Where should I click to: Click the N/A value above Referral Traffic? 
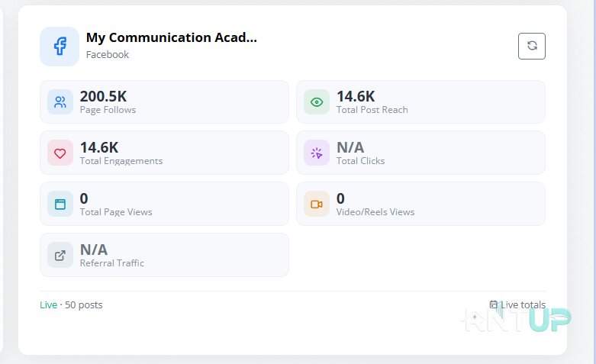pyautogui.click(x=94, y=250)
